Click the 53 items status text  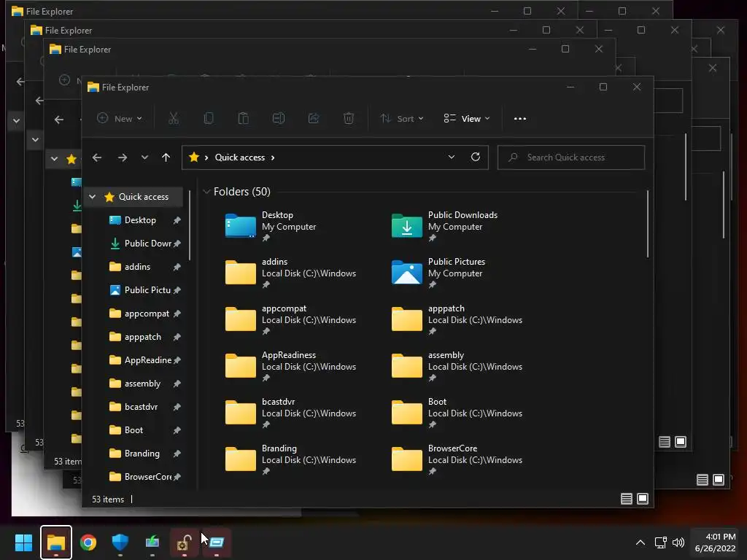pos(108,499)
